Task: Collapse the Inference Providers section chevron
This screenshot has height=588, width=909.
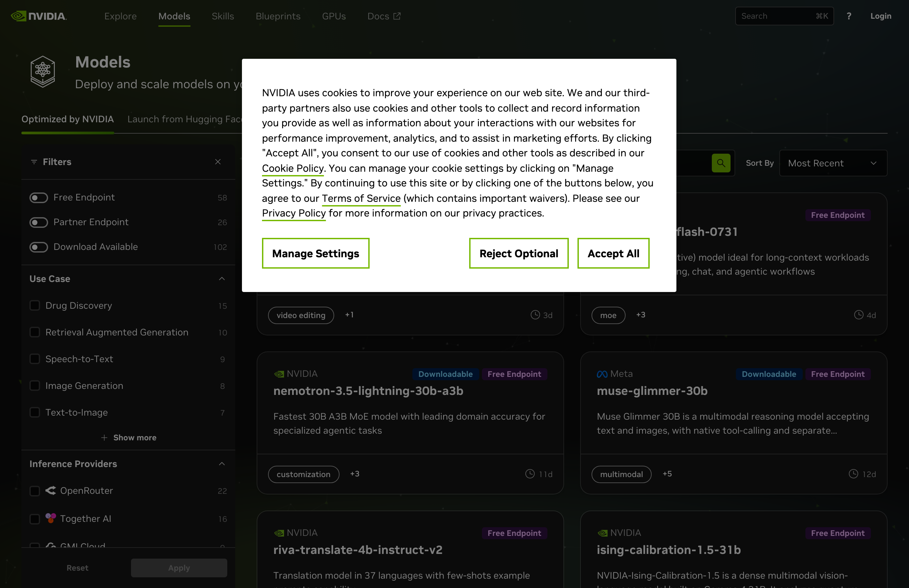Action: pos(222,463)
